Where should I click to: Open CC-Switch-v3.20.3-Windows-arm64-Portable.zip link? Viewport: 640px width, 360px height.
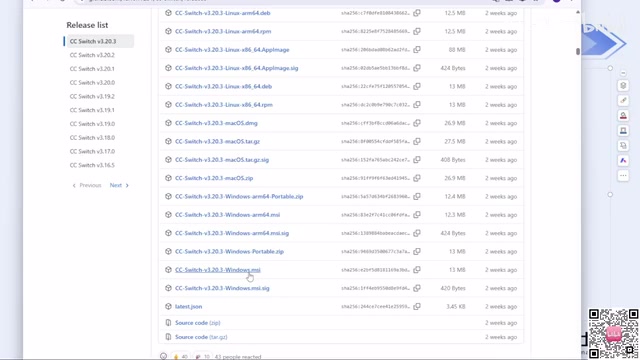click(239, 196)
